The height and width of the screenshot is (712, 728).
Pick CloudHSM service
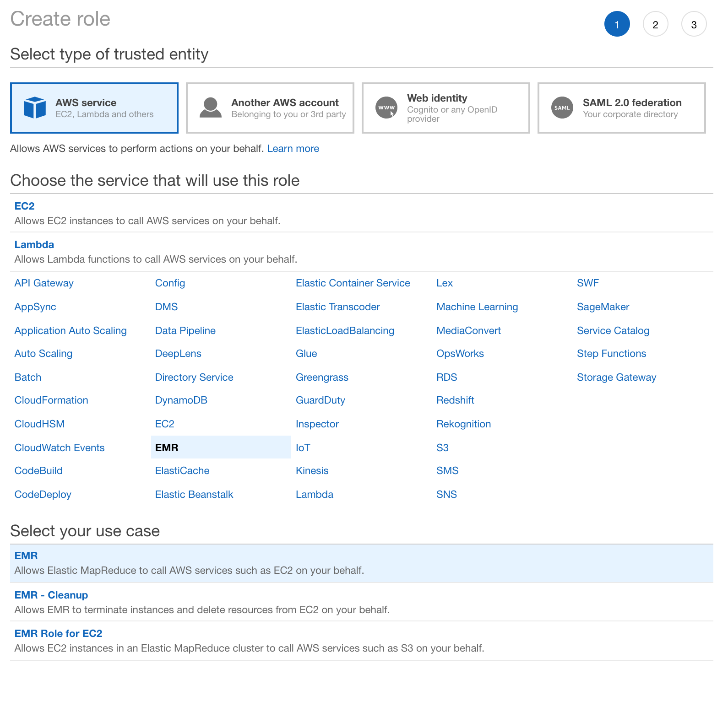coord(39,424)
